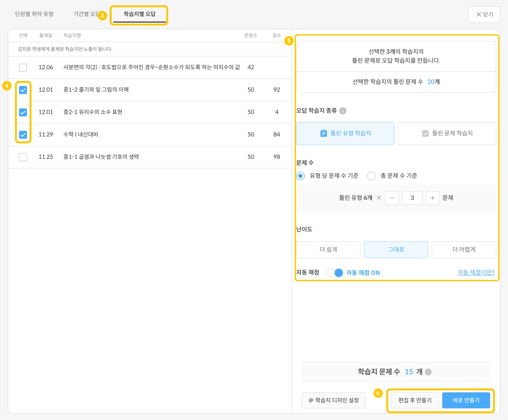Turn off the 자동 채점 toggle
This screenshot has height=420, width=508.
click(x=335, y=273)
